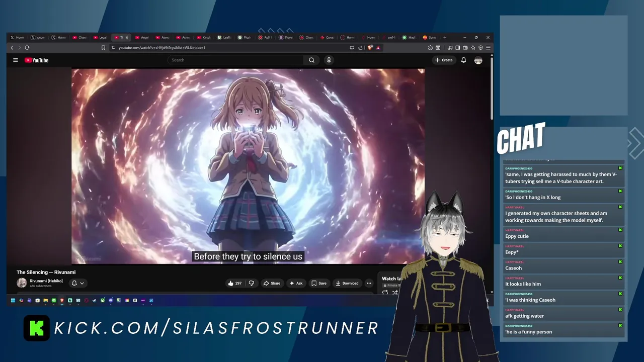The image size is (644, 362).
Task: Open the Leo AI sparkle icon
Action: click(473, 48)
